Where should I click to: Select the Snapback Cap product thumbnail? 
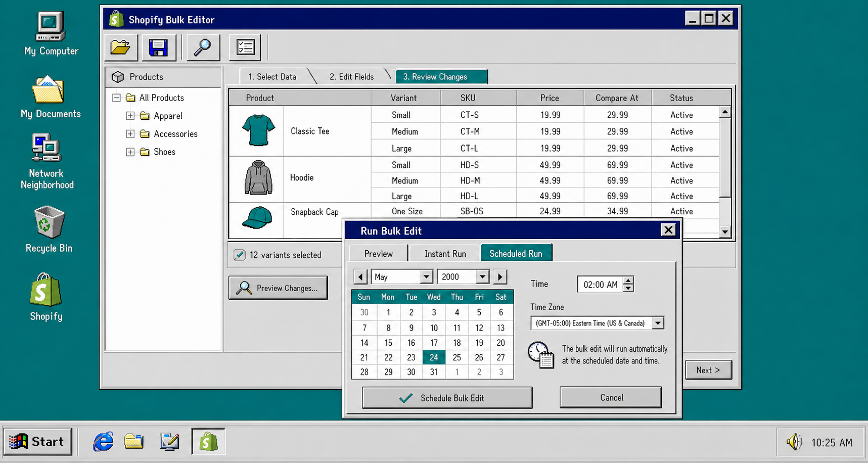(x=257, y=217)
